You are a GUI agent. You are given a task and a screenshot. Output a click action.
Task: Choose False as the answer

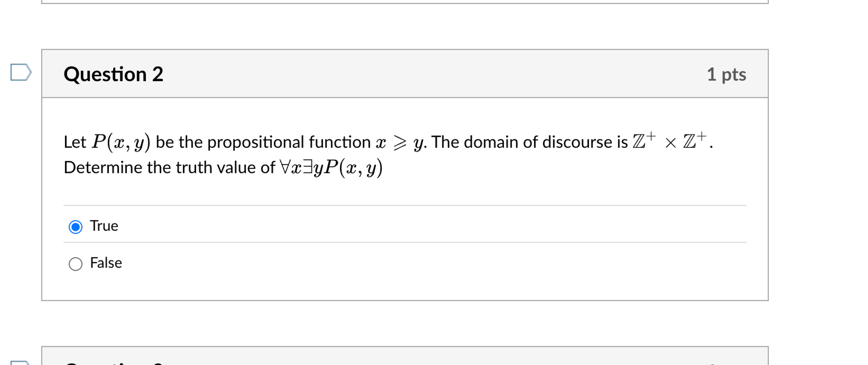tap(75, 264)
